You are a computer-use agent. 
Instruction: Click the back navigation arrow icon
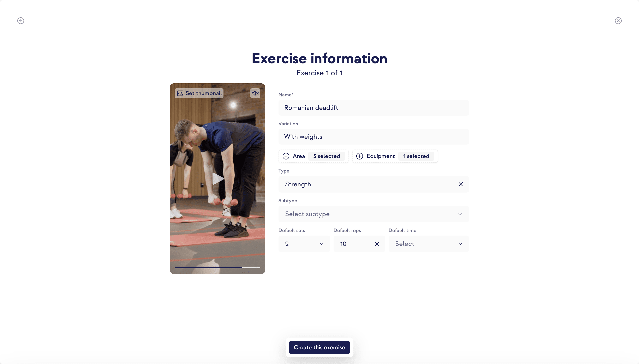[x=21, y=21]
